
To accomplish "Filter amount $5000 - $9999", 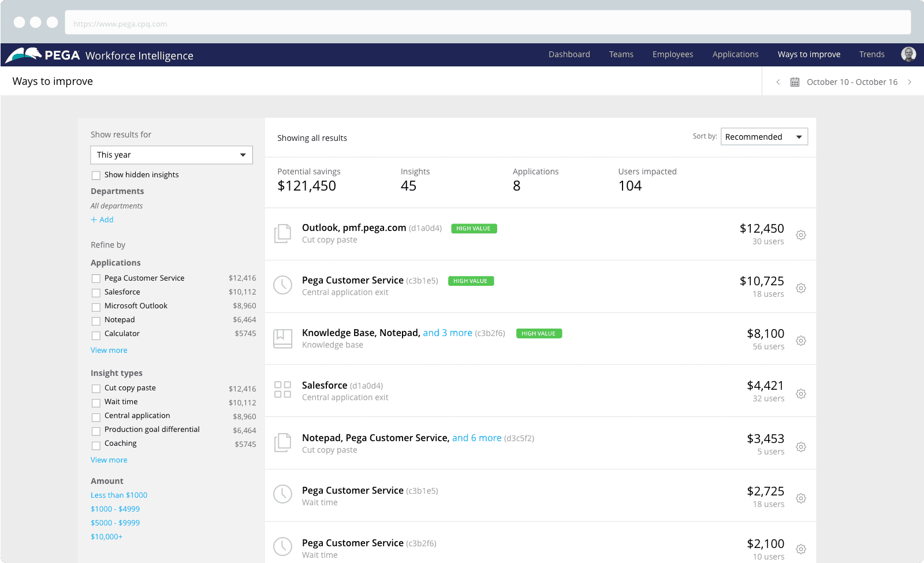I will point(115,523).
